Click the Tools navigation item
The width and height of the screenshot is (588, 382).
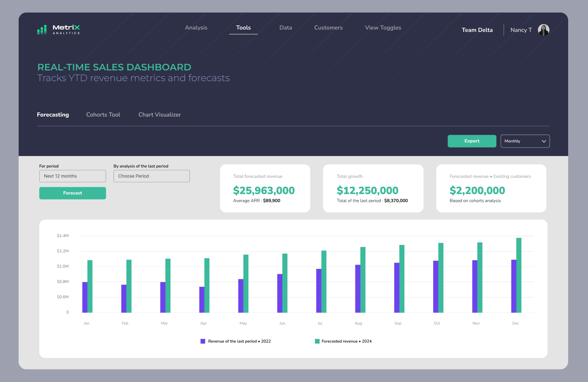tap(243, 28)
